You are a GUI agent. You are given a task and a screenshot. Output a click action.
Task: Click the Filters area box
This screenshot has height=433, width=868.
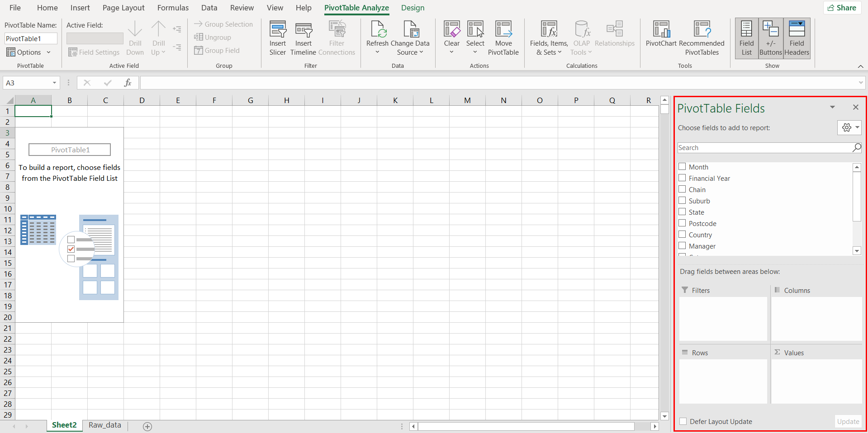pyautogui.click(x=723, y=319)
